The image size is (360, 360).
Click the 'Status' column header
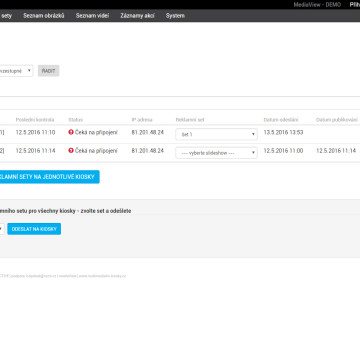[76, 120]
